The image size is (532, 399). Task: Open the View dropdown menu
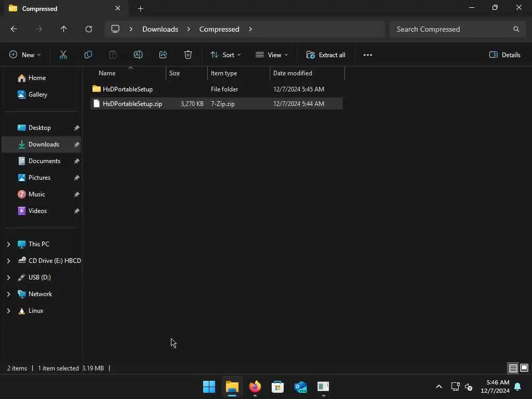pyautogui.click(x=272, y=55)
